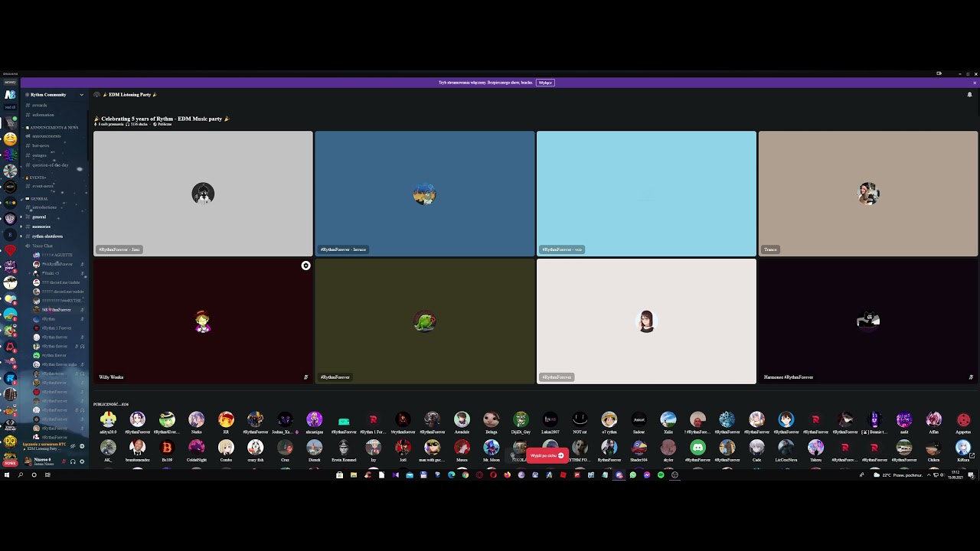
Task: Open the options icon on Willy Wonka's tile
Action: tap(305, 266)
